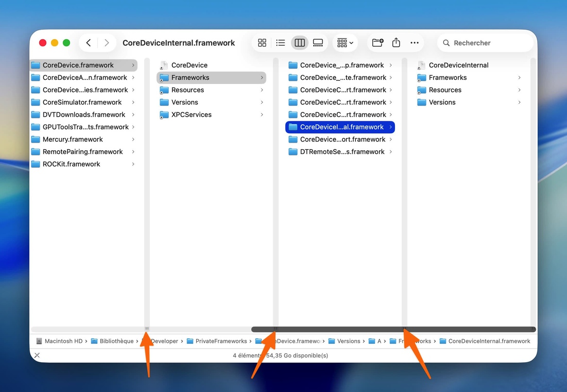Select the highlighted grey Frameworks folder
The width and height of the screenshot is (567, 392).
coord(211,77)
